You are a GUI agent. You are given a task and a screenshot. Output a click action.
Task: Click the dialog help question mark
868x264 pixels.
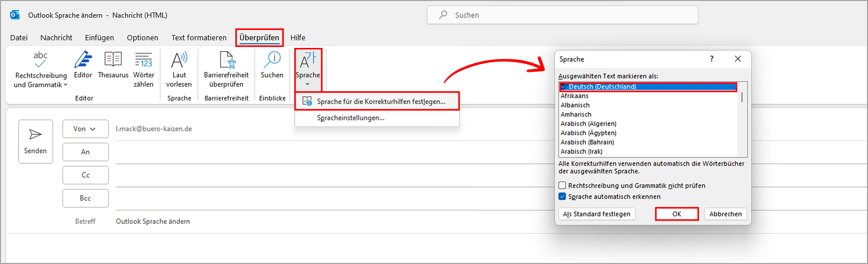coord(712,59)
